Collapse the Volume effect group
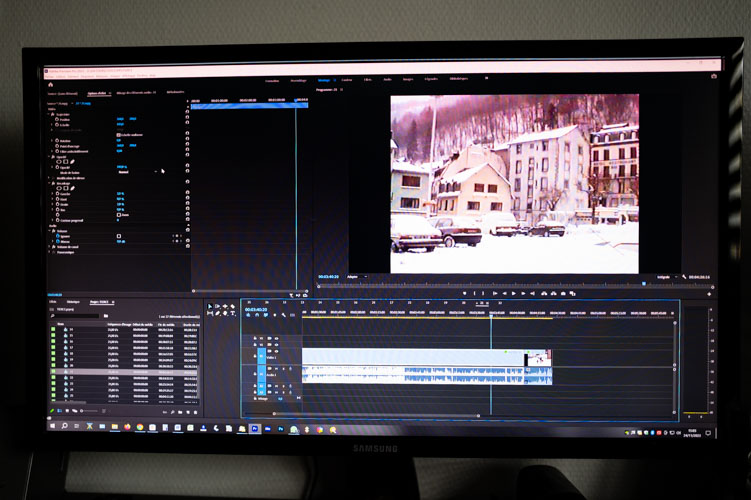Viewport: 751px width, 500px height. pyautogui.click(x=48, y=231)
